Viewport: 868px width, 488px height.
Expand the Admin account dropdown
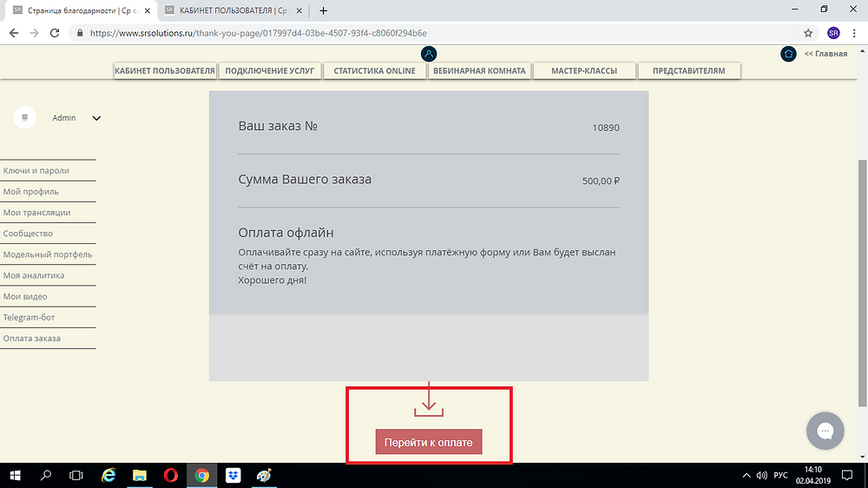pos(96,118)
